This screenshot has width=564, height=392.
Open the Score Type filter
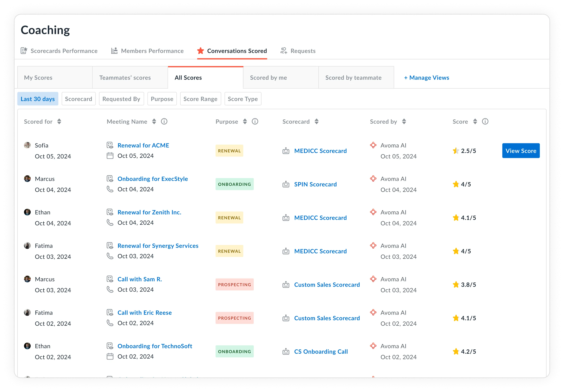(x=243, y=99)
